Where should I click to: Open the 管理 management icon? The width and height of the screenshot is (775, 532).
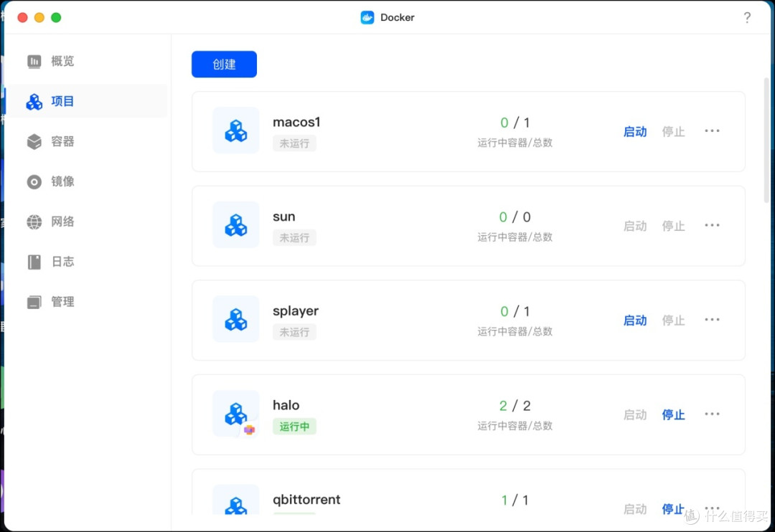pos(34,302)
